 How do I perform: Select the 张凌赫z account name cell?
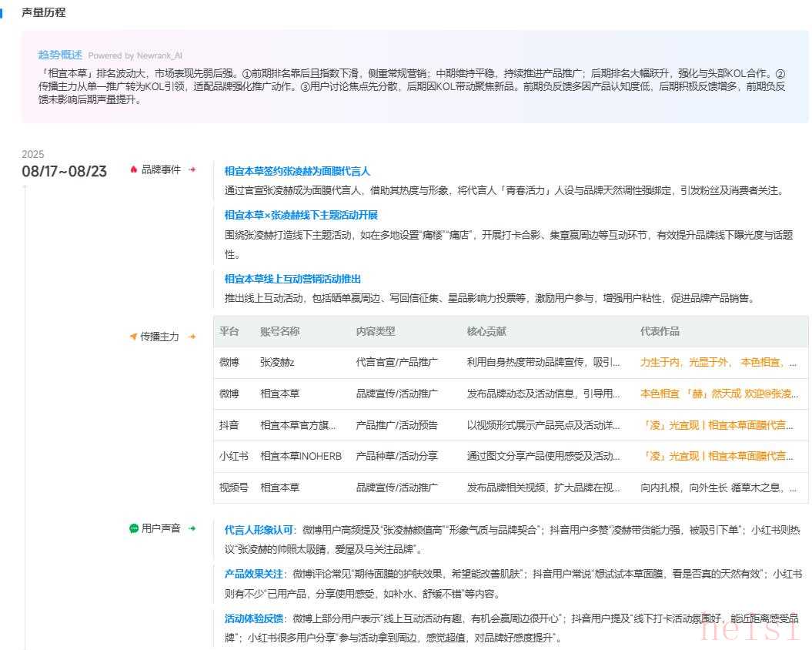(277, 362)
